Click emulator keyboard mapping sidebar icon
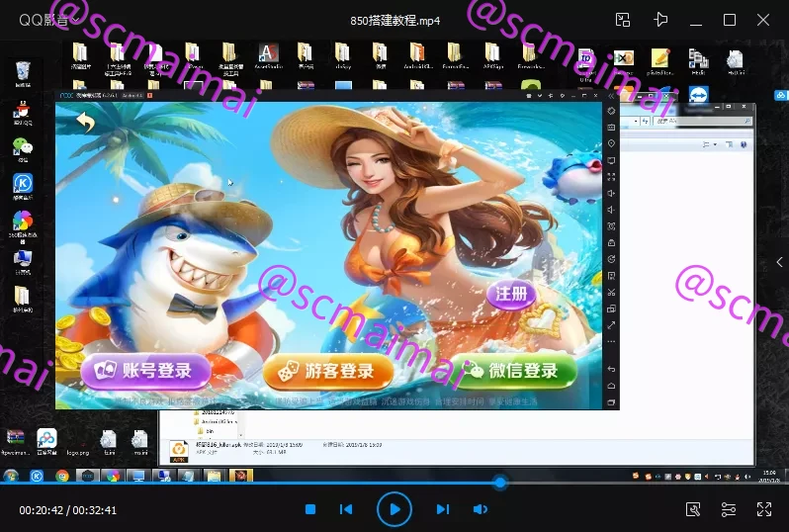The width and height of the screenshot is (789, 532). pyautogui.click(x=611, y=128)
